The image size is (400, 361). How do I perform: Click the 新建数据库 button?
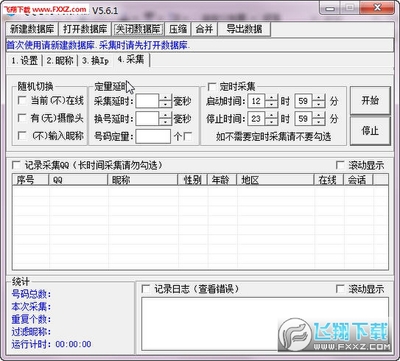tap(32, 29)
